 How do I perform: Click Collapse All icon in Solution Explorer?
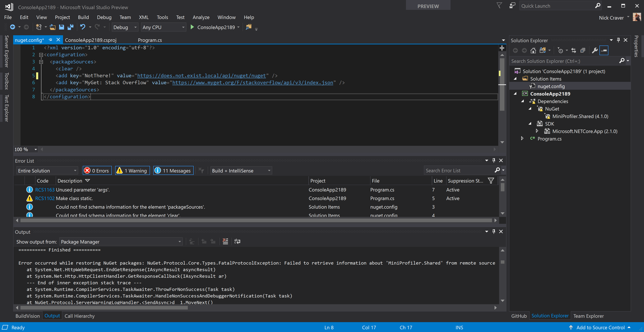(582, 50)
